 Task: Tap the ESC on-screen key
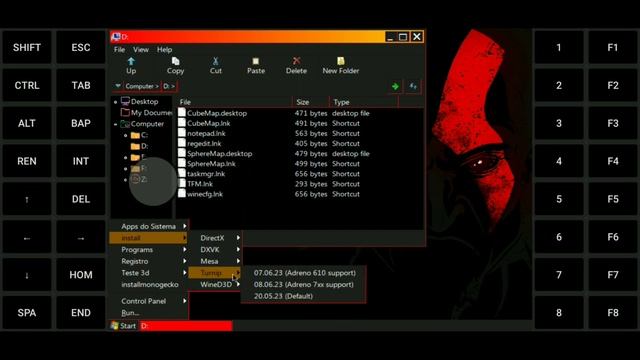point(81,47)
